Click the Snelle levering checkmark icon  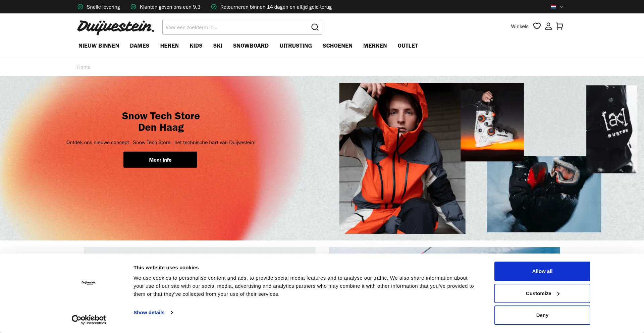click(80, 7)
